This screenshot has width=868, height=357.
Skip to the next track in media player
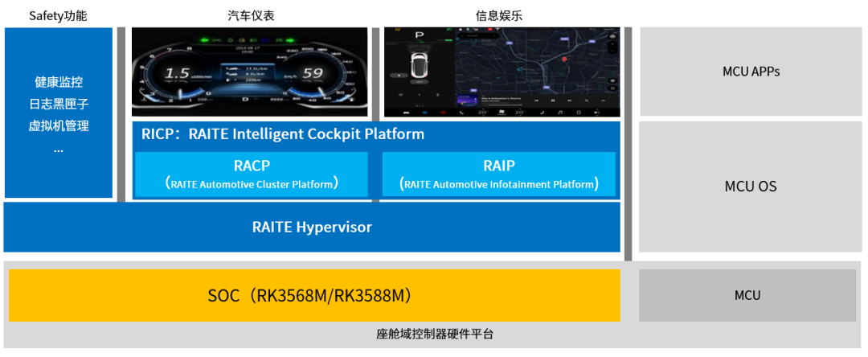[x=569, y=101]
